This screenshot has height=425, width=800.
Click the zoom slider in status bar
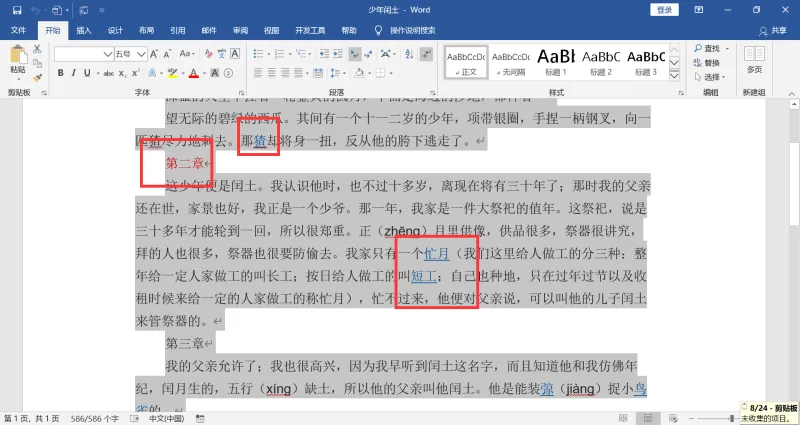(x=730, y=418)
